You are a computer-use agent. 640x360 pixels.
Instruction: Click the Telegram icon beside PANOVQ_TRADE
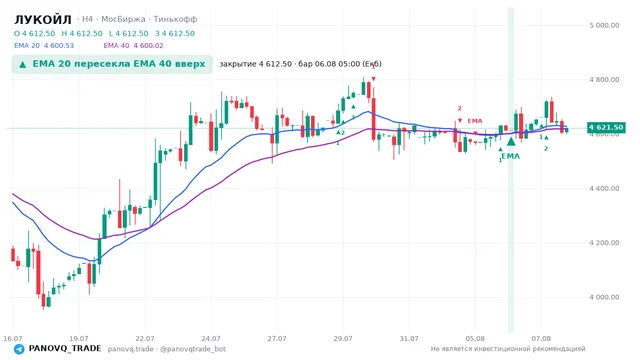click(x=19, y=349)
